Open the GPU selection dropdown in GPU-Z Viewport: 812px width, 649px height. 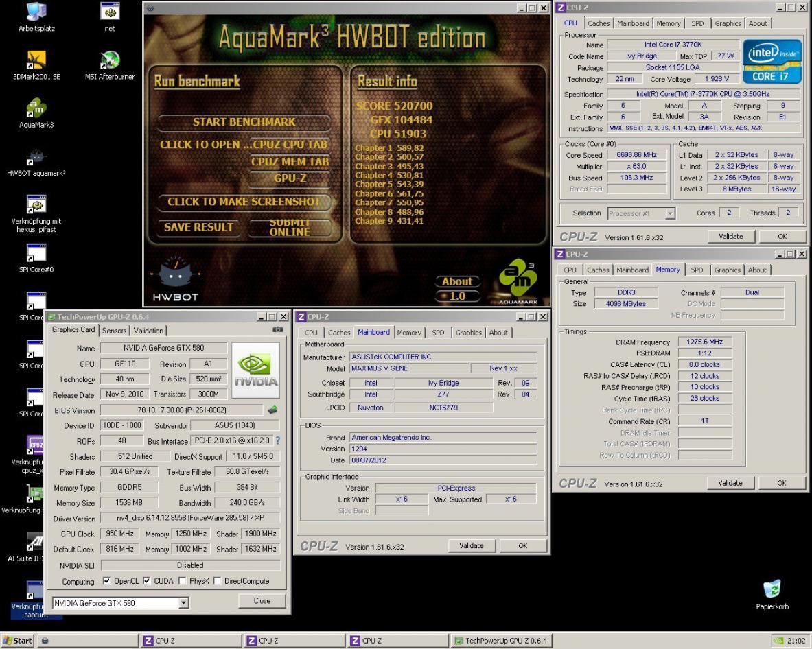coord(183,603)
